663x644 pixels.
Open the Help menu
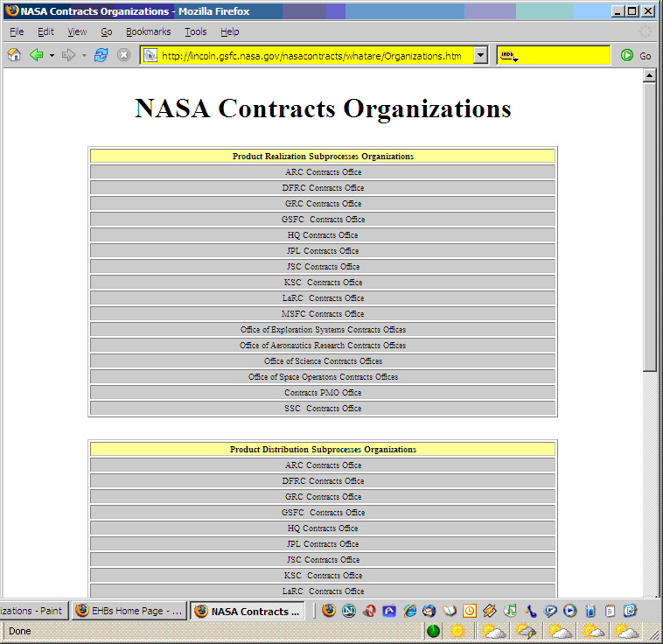(x=229, y=31)
